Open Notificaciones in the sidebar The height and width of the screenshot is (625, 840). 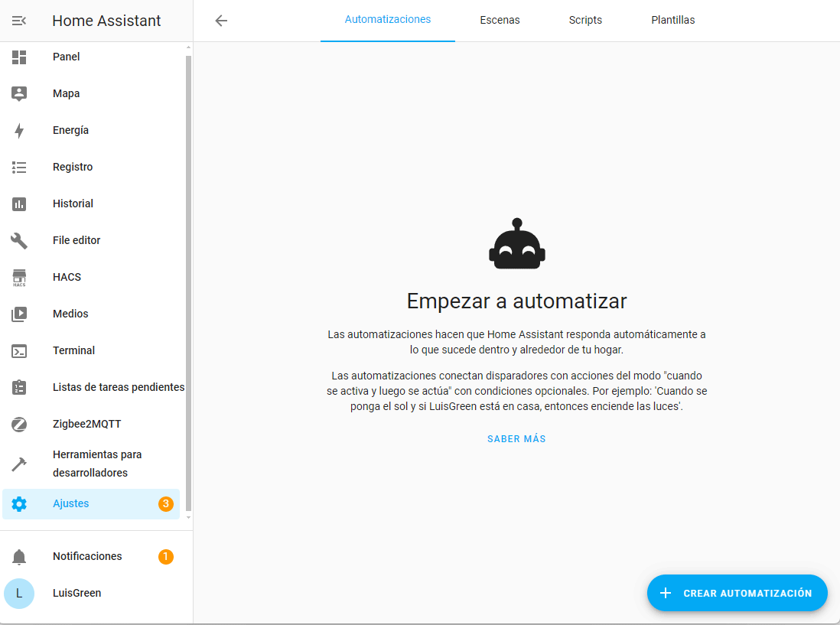pos(91,557)
